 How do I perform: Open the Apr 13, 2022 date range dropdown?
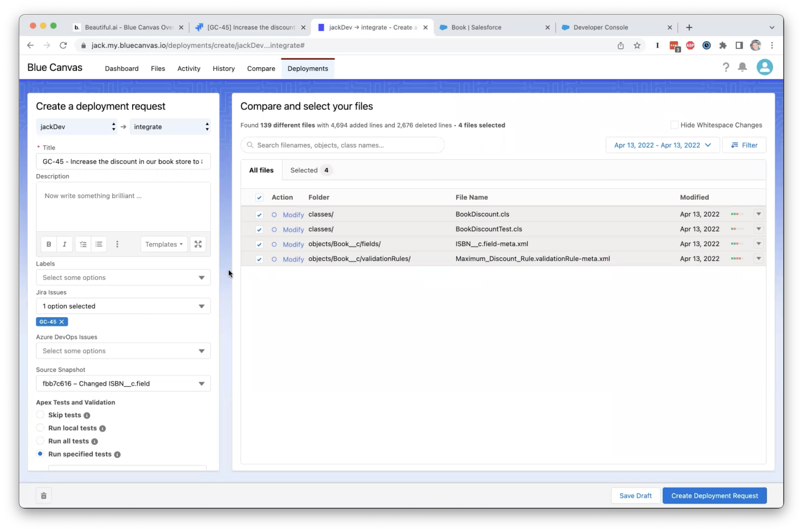(662, 145)
